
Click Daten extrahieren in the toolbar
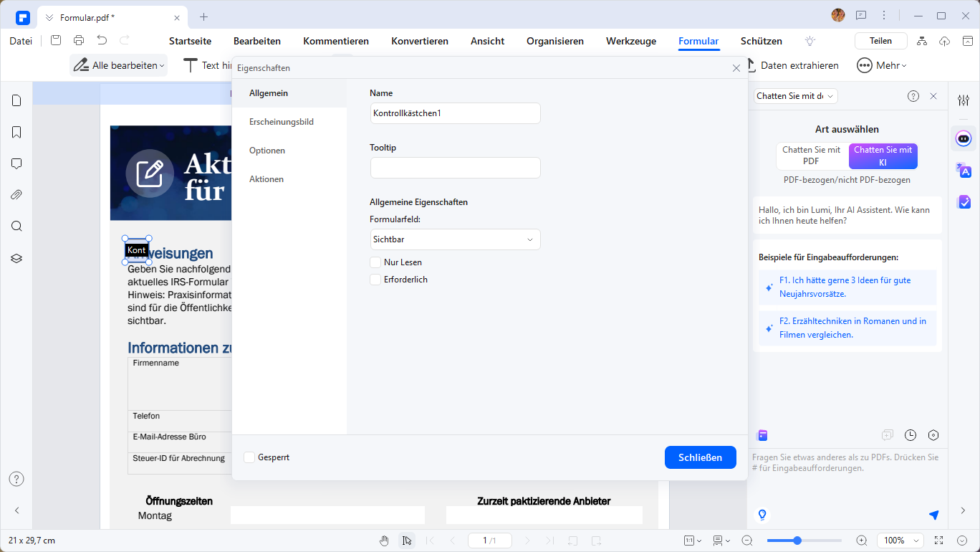792,65
